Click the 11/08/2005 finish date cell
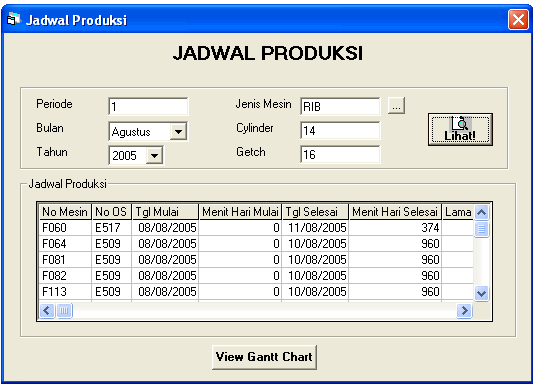Viewport: 533px width, 385px height. (x=315, y=228)
